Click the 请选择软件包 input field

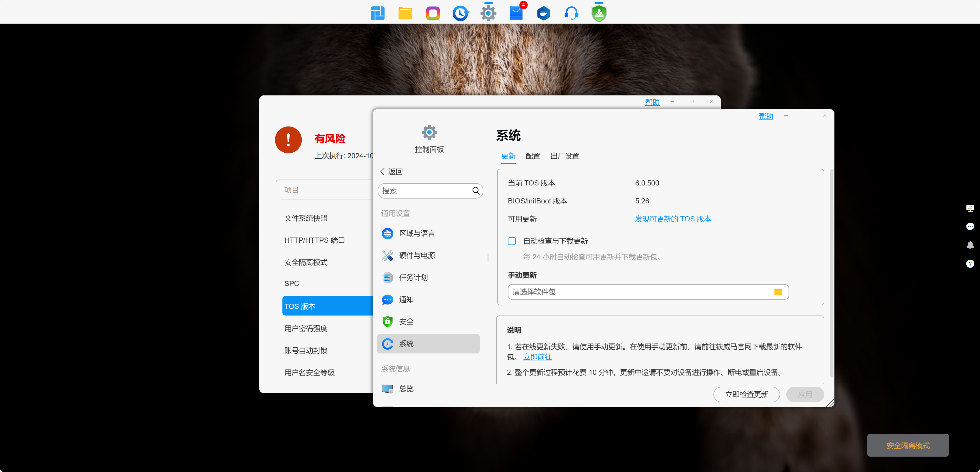point(648,292)
